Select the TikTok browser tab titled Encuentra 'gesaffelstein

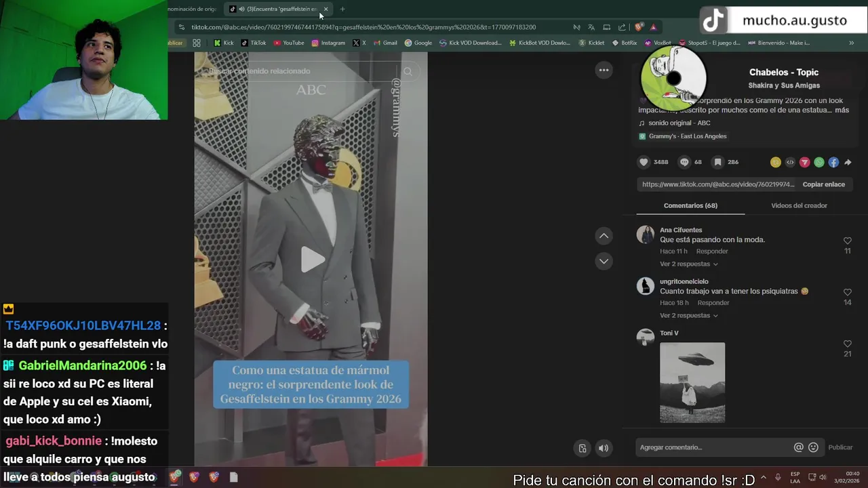[279, 9]
